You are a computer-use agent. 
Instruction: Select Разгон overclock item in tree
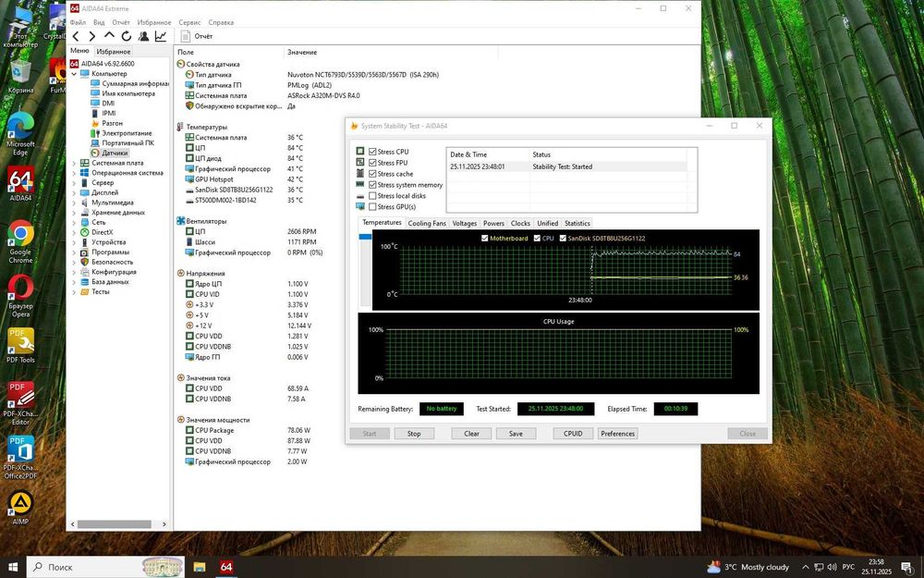tap(112, 123)
